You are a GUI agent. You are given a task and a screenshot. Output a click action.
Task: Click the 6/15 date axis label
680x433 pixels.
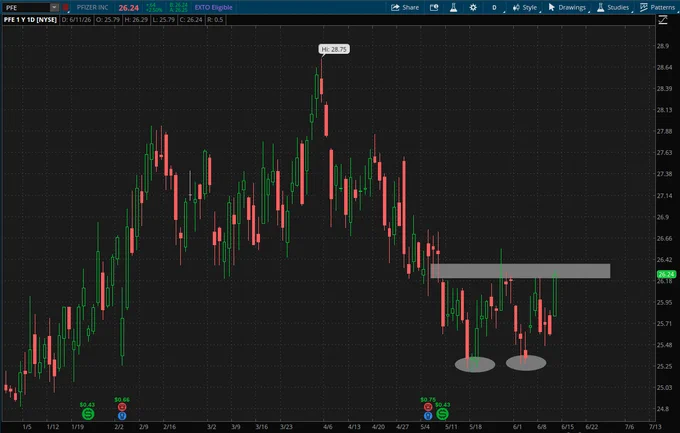(x=568, y=427)
